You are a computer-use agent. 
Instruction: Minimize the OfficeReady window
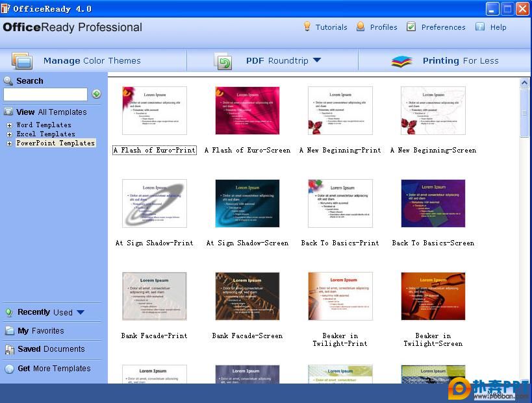492,9
